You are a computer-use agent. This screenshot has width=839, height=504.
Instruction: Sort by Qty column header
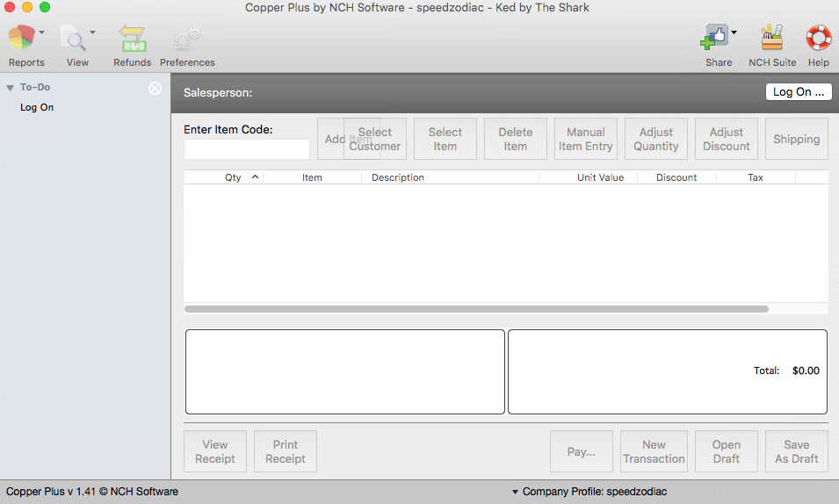[x=224, y=177]
